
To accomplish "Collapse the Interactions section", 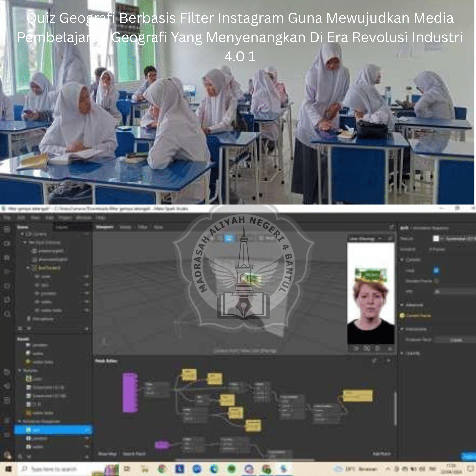I will tap(402, 329).
